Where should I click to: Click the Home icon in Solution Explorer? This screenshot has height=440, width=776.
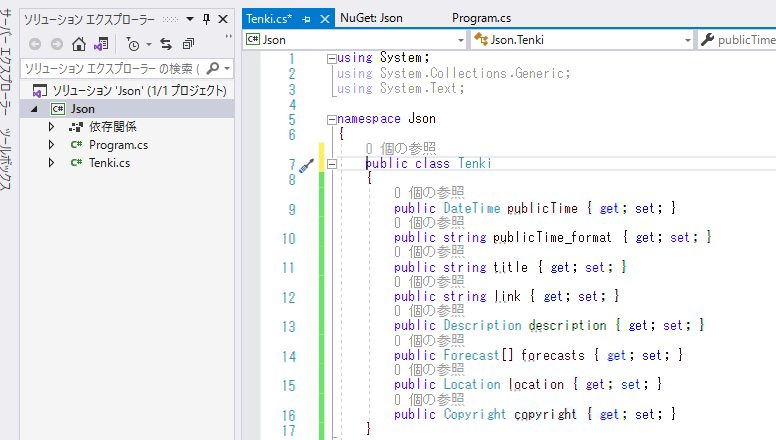point(79,44)
